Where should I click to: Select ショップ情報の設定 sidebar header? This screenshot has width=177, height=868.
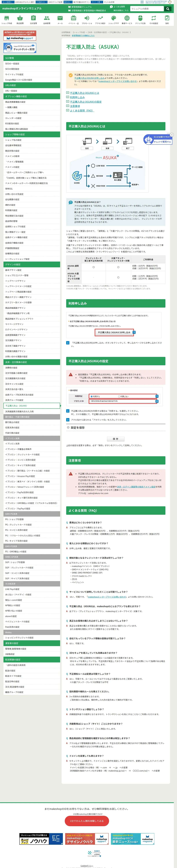click(x=32, y=134)
